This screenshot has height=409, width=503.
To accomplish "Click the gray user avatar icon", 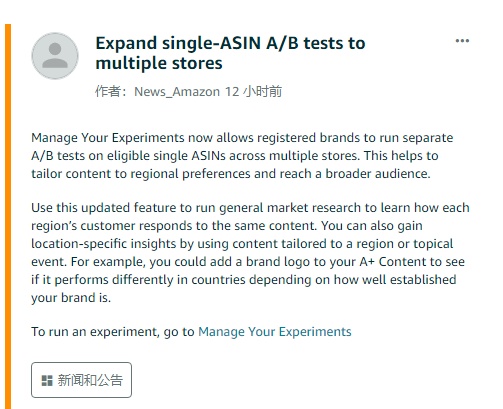I will pos(55,56).
